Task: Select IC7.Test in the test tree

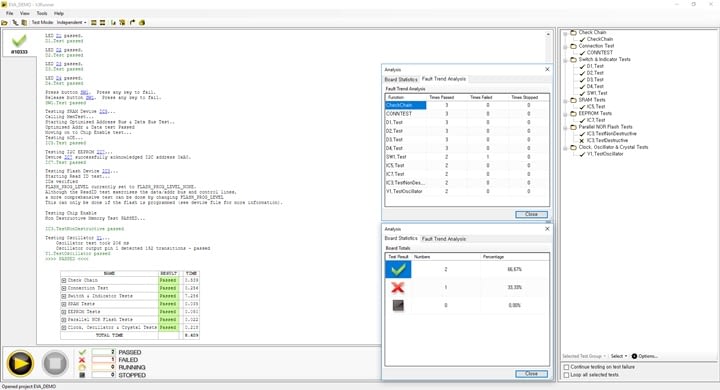Action: pos(596,120)
